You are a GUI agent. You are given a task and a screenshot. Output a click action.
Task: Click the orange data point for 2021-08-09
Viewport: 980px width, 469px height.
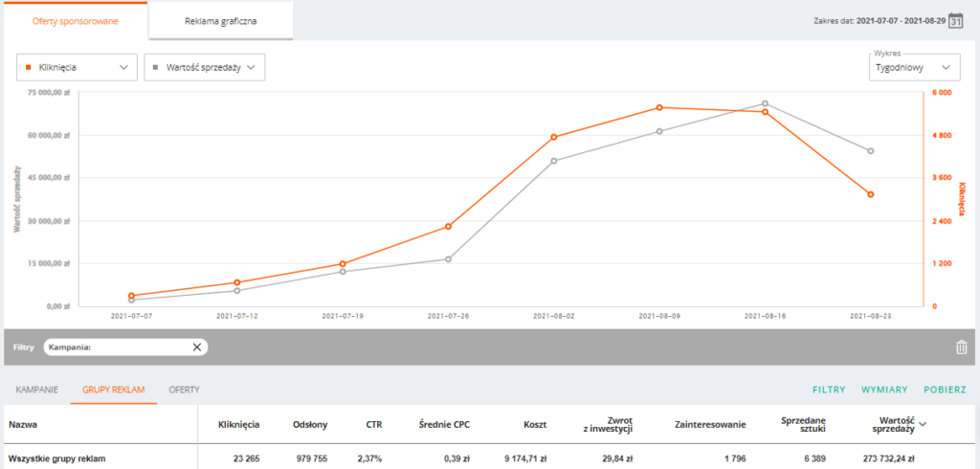pyautogui.click(x=659, y=107)
